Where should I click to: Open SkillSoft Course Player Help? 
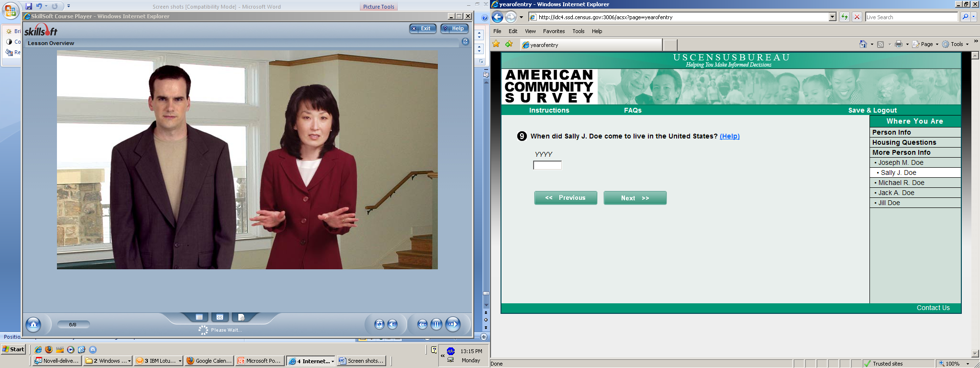coord(454,28)
